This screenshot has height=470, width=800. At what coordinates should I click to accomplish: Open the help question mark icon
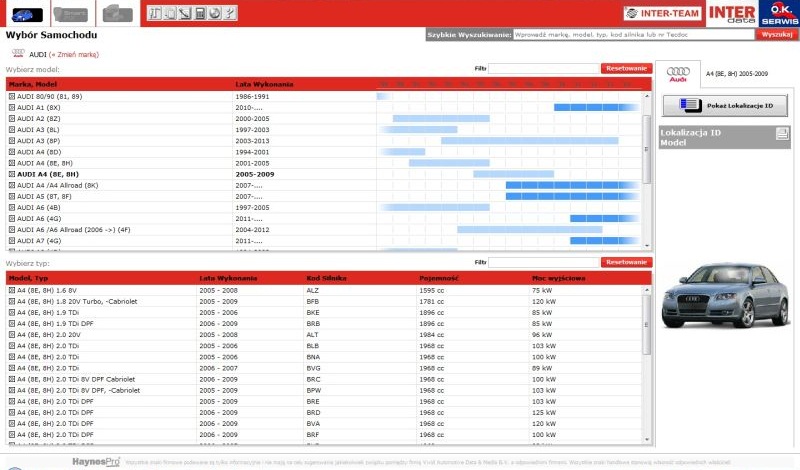pyautogui.click(x=230, y=13)
